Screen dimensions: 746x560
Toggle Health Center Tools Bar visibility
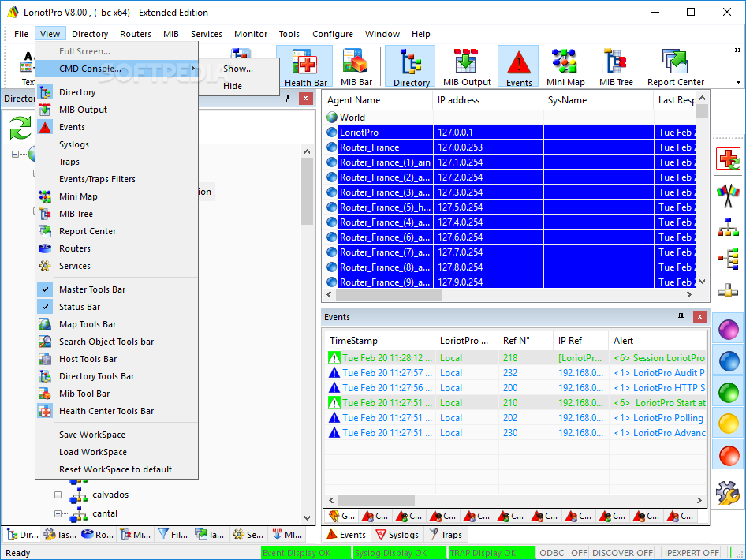click(117, 411)
